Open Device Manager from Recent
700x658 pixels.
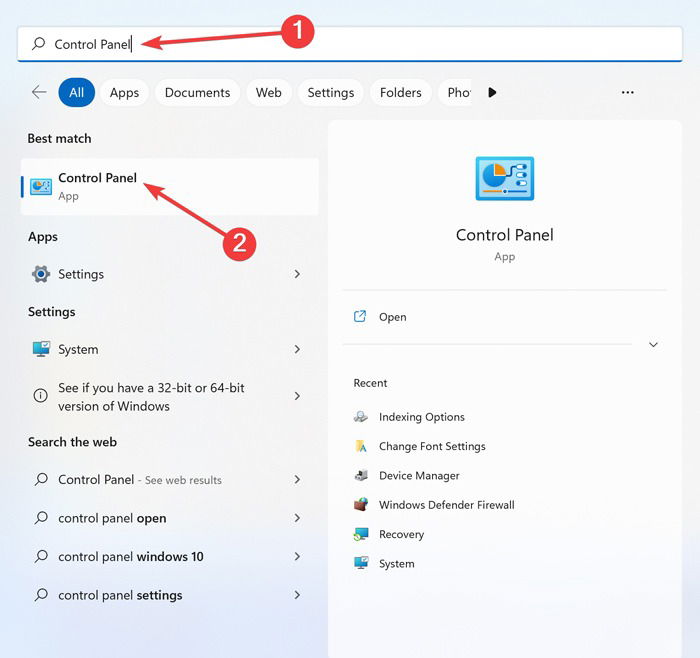(419, 476)
